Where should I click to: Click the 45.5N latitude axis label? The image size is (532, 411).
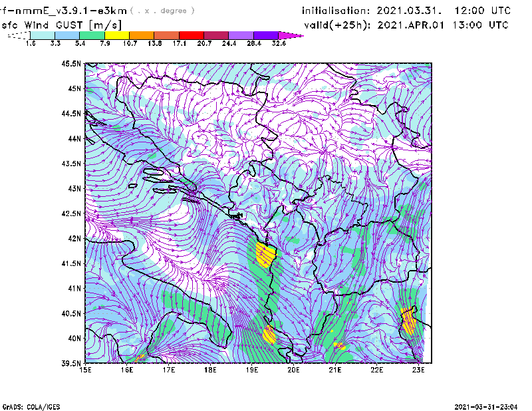pos(72,63)
